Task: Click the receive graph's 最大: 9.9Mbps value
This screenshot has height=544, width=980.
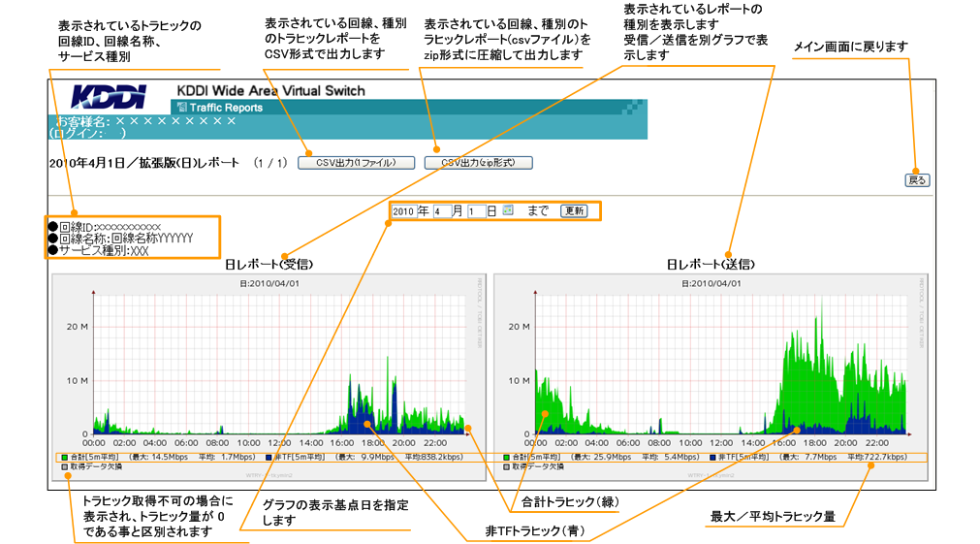Action: point(365,457)
